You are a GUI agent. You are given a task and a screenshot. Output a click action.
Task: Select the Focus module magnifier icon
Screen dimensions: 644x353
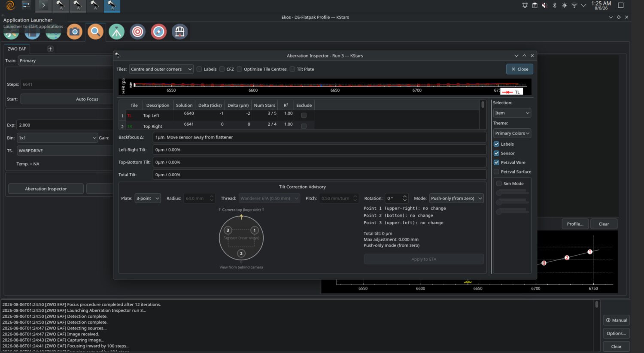95,32
